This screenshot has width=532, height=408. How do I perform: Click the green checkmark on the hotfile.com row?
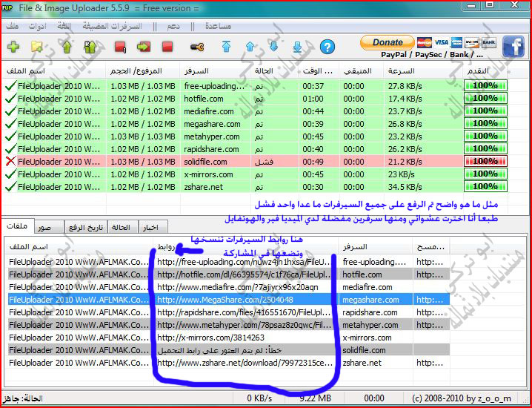(11, 99)
